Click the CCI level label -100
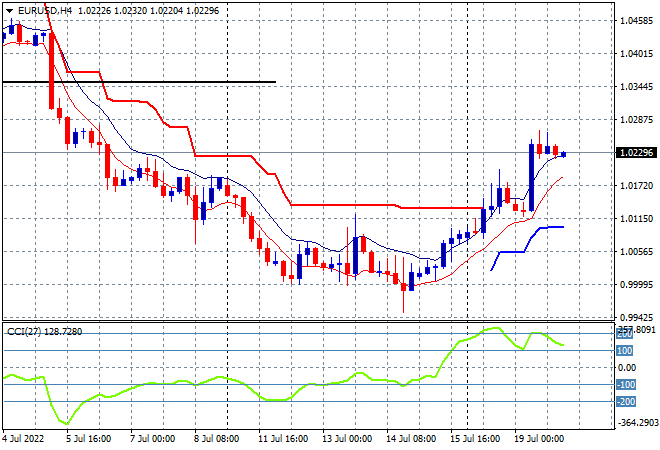The height and width of the screenshot is (450, 660). (625, 384)
